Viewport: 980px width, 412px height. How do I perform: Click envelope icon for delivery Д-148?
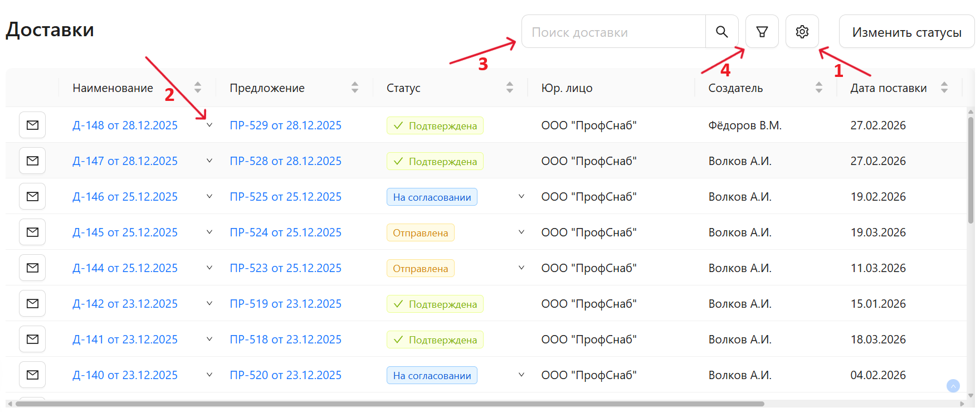point(32,125)
